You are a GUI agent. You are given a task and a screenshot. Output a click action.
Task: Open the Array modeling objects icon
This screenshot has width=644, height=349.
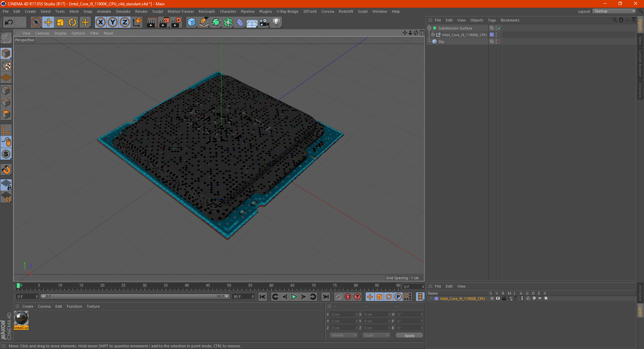point(228,22)
